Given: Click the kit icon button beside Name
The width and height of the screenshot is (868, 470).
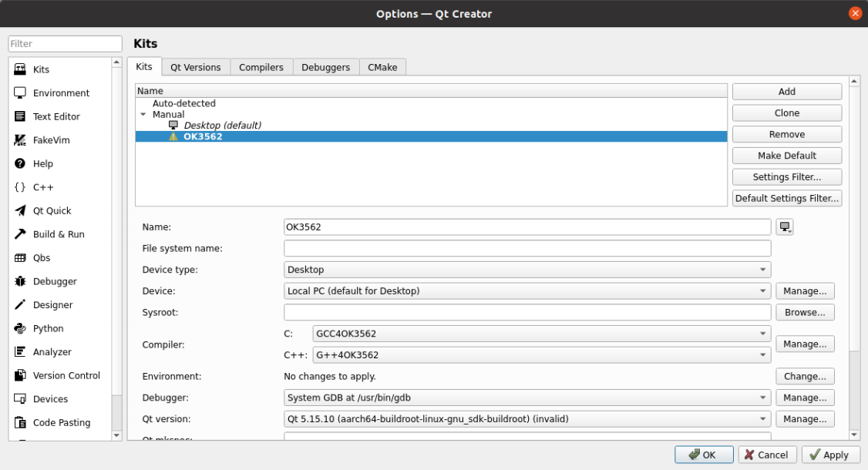Looking at the screenshot, I should click(x=786, y=227).
